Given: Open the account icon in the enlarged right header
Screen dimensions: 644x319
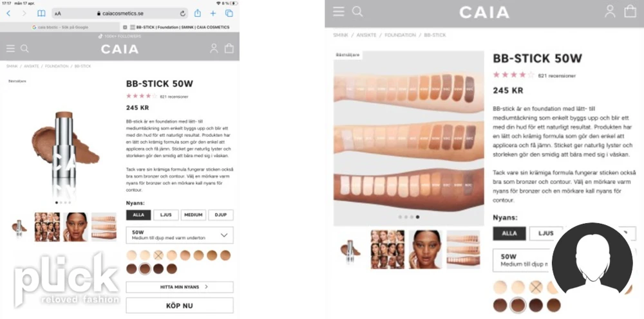Looking at the screenshot, I should coord(611,11).
